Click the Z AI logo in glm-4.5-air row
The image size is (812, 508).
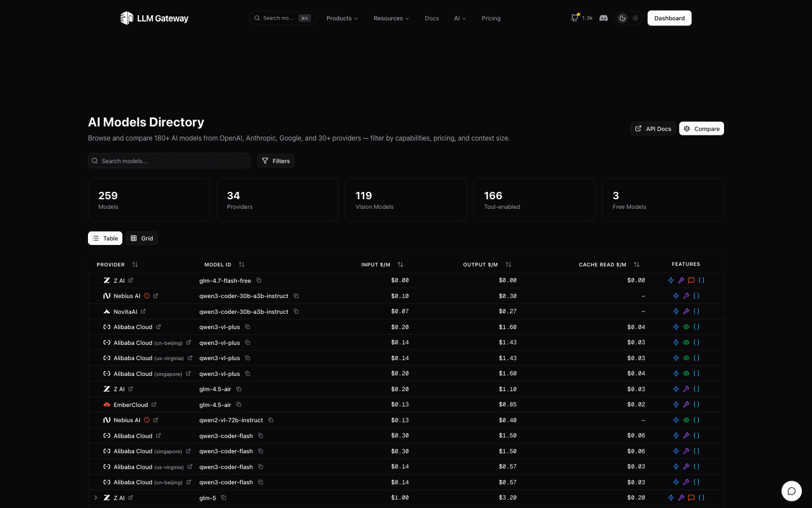(x=107, y=389)
